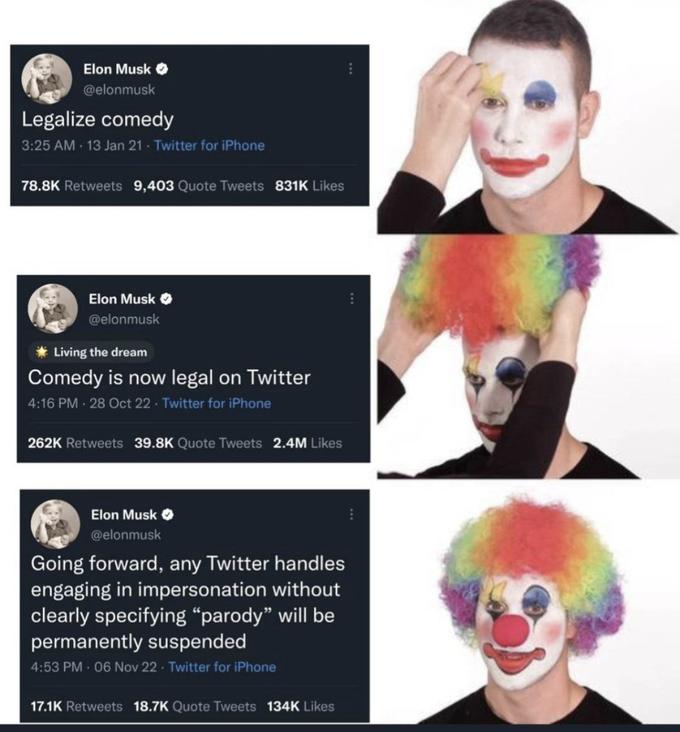Click "Twitter for iPhone" on the 28 Oct 22 tweet
The width and height of the screenshot is (680, 732).
[x=215, y=404]
